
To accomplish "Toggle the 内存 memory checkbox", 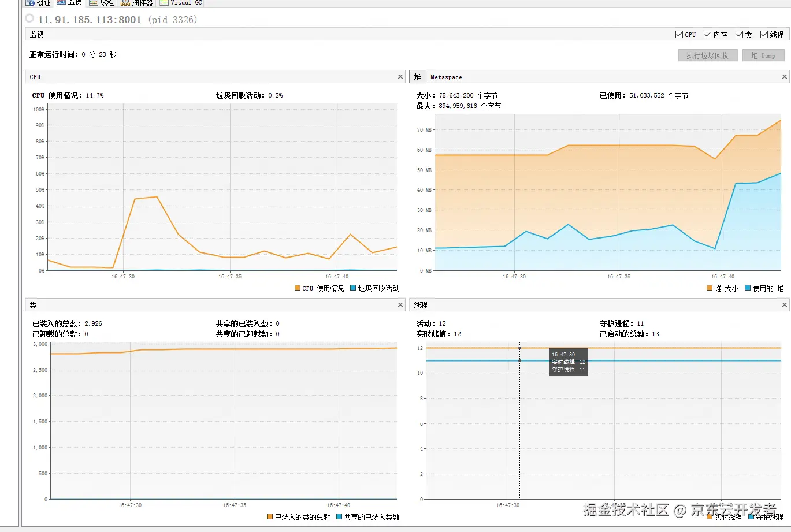I will [x=707, y=35].
